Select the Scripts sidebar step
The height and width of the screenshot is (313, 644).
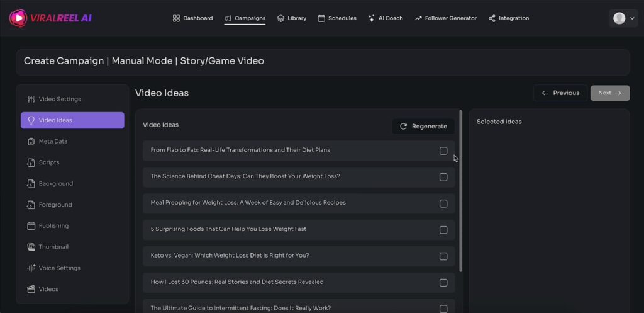[x=72, y=162]
